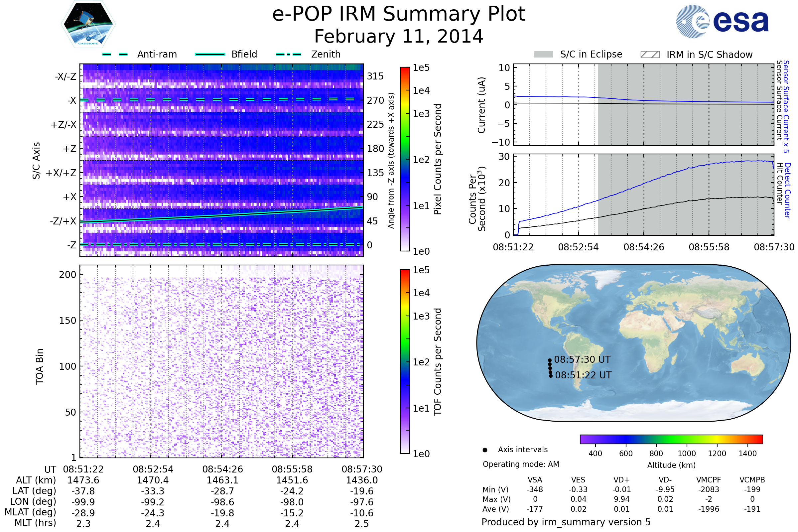Click the Pixel Counts per Second colorbar
The image size is (798, 532).
pos(405,159)
